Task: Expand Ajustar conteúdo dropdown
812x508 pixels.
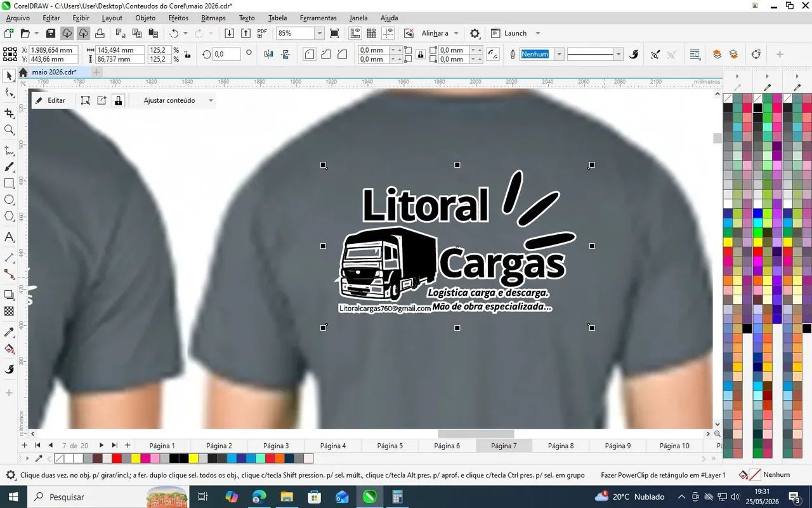Action: tap(211, 100)
